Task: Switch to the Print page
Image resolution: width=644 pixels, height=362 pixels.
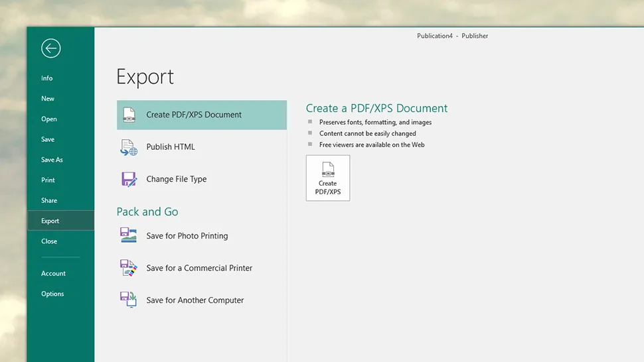Action: 48,180
